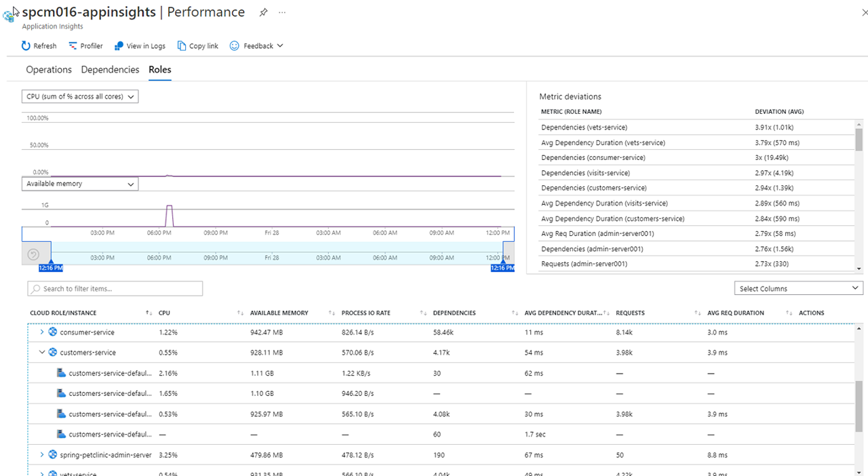
Task: Switch to the Dependencies tab
Action: click(110, 70)
